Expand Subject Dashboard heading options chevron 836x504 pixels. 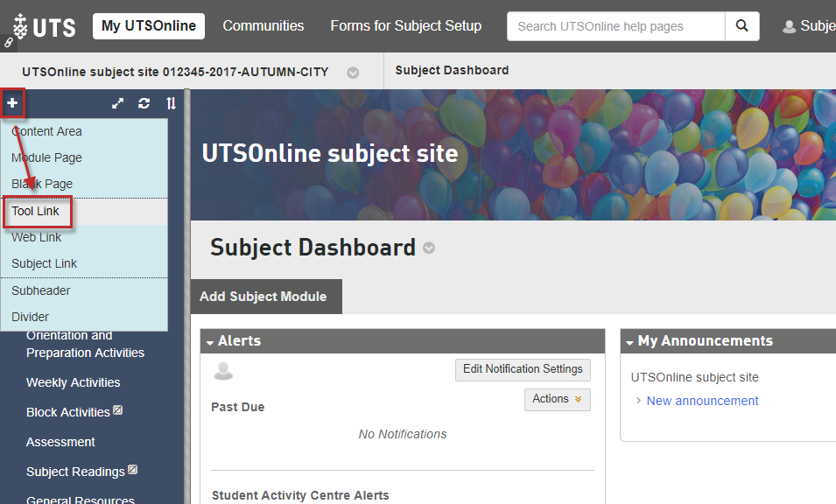tap(429, 248)
